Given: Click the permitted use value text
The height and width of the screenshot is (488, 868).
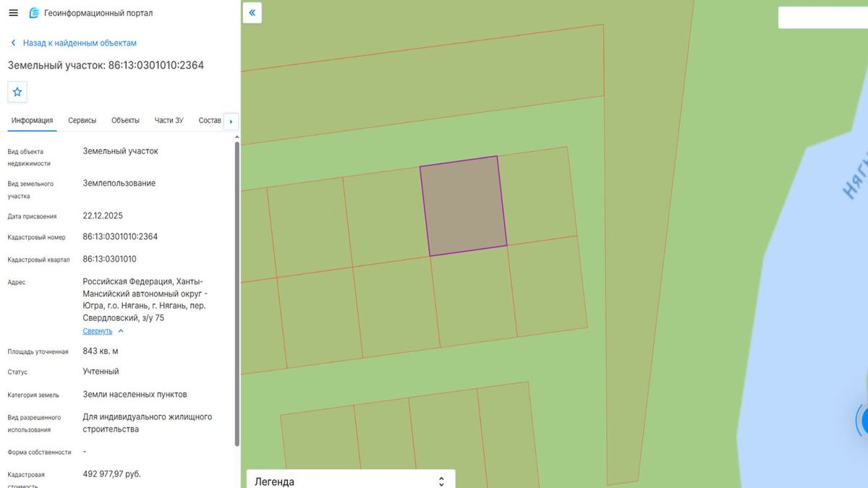Looking at the screenshot, I should coord(148,423).
